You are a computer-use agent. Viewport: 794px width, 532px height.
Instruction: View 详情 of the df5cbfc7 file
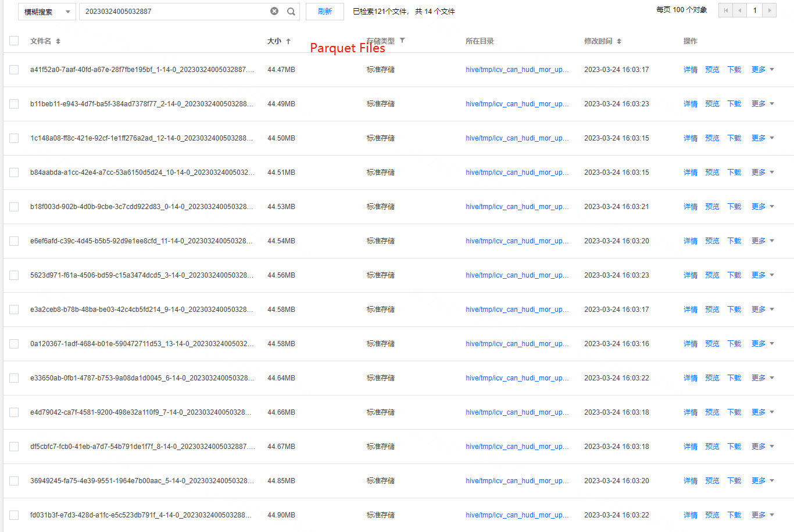coord(691,447)
